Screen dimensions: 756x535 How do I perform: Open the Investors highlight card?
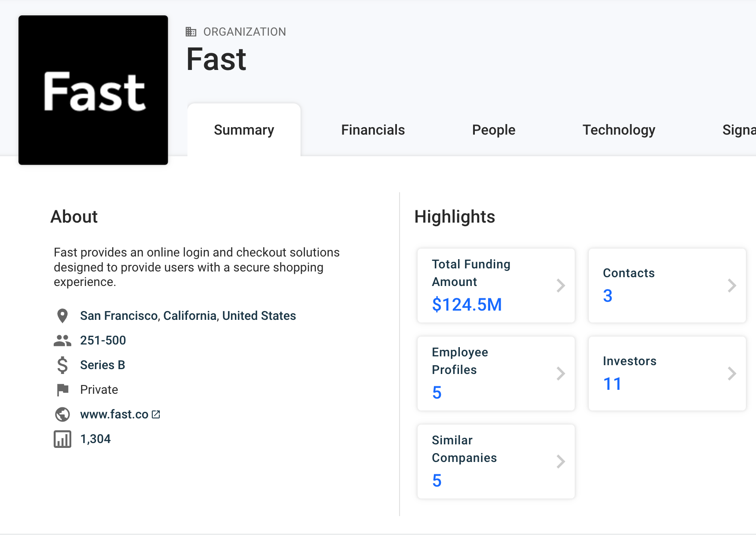(x=667, y=374)
